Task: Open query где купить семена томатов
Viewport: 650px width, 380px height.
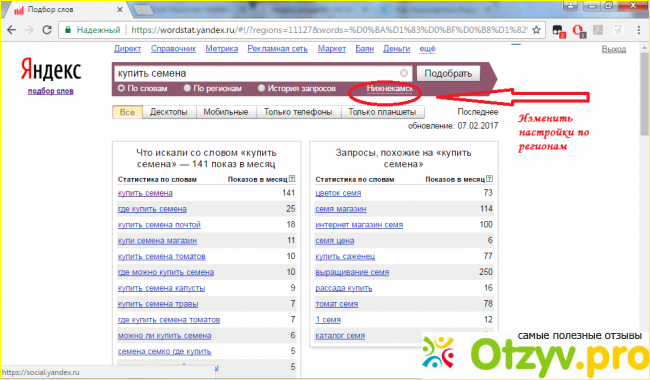Action: (x=169, y=320)
